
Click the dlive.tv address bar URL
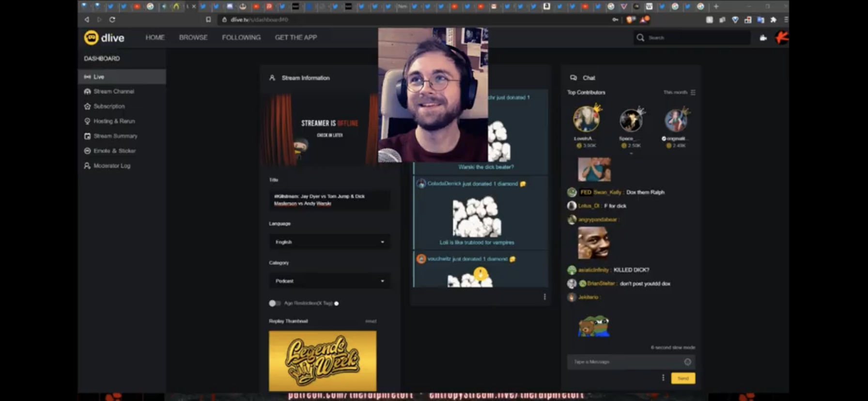click(x=259, y=20)
